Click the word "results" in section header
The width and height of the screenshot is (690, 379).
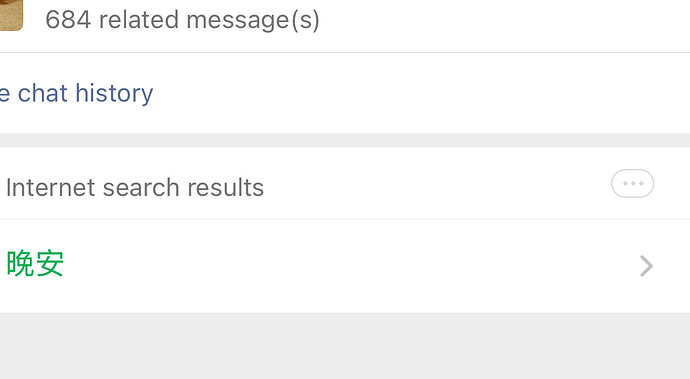(x=225, y=188)
